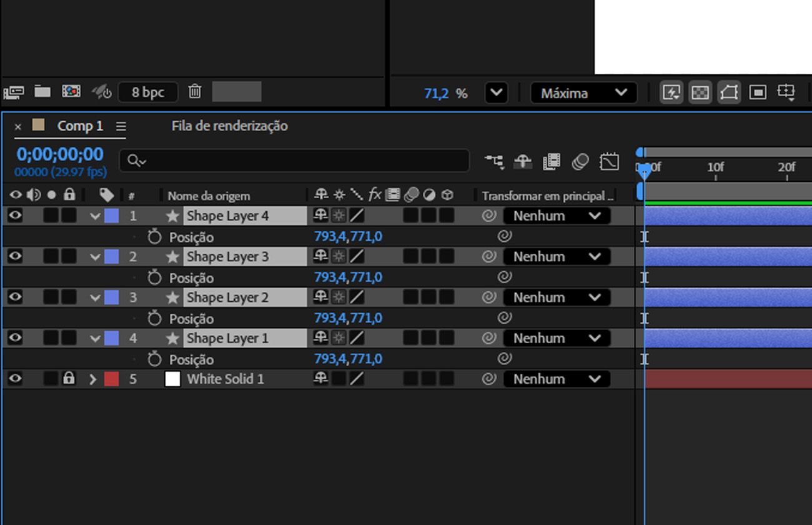Image resolution: width=812 pixels, height=525 pixels.
Task: Click White Solid 1 red label color
Action: (x=111, y=379)
